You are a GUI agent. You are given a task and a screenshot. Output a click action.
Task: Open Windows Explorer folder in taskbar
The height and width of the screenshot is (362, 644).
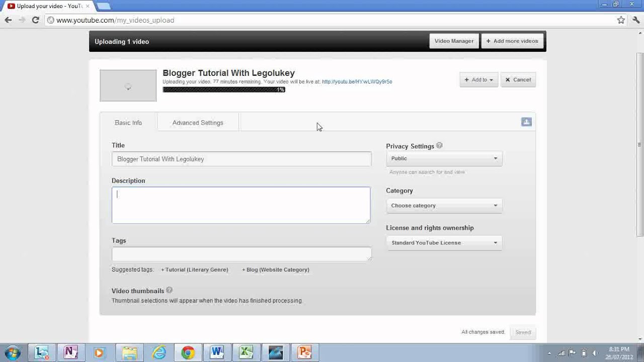pyautogui.click(x=129, y=352)
